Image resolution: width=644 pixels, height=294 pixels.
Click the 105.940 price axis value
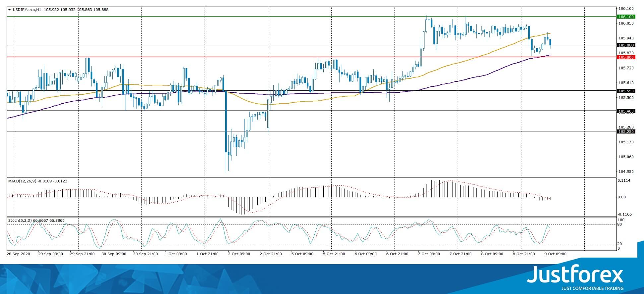(626, 38)
